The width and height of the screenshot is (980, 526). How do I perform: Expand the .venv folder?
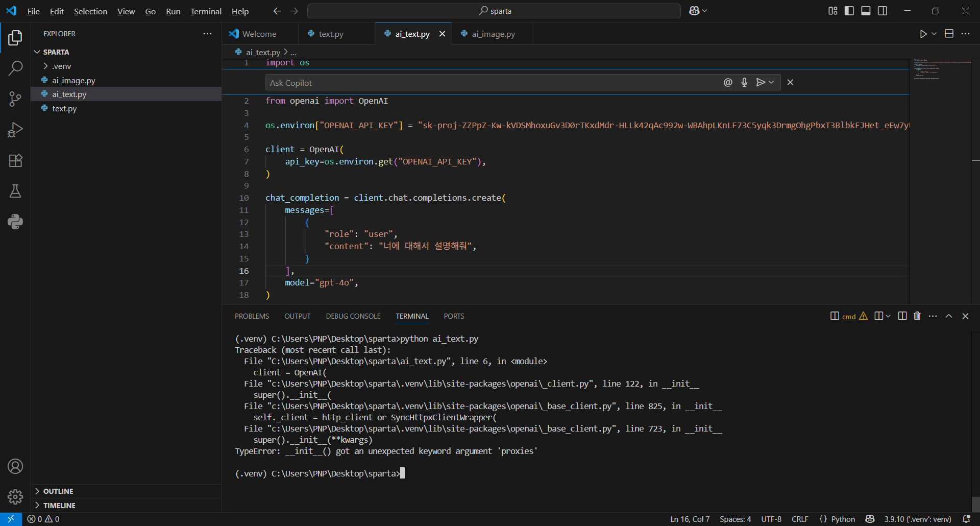46,66
